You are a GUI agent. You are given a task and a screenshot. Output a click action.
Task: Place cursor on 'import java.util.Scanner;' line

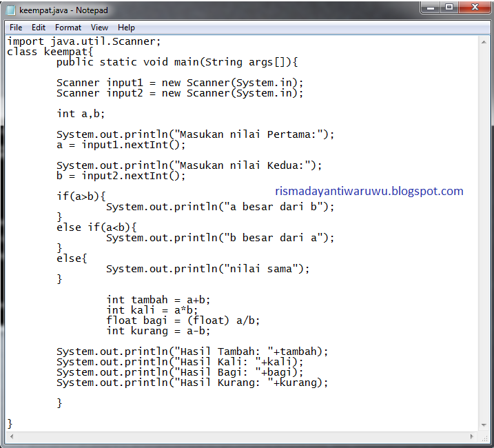point(84,41)
